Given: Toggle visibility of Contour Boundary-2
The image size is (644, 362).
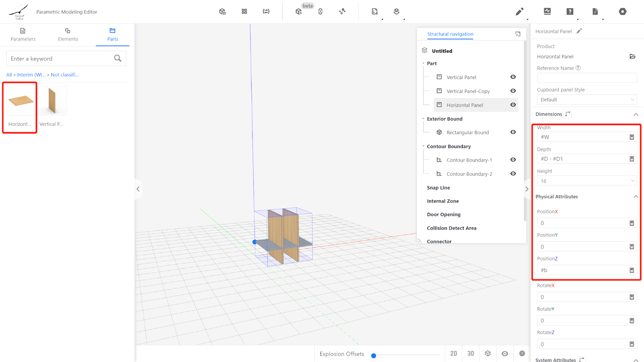Looking at the screenshot, I should coord(513,174).
